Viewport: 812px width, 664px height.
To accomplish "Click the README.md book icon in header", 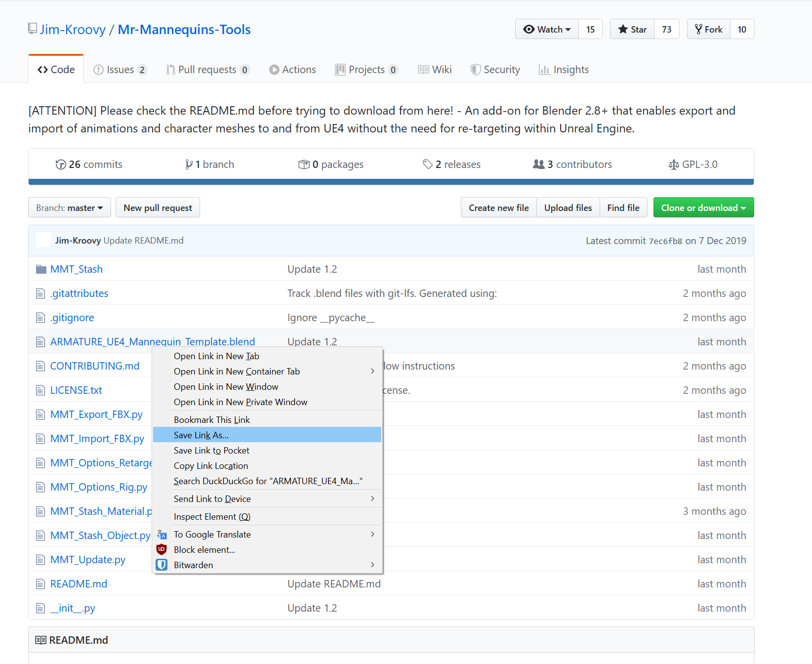I will pyautogui.click(x=41, y=640).
